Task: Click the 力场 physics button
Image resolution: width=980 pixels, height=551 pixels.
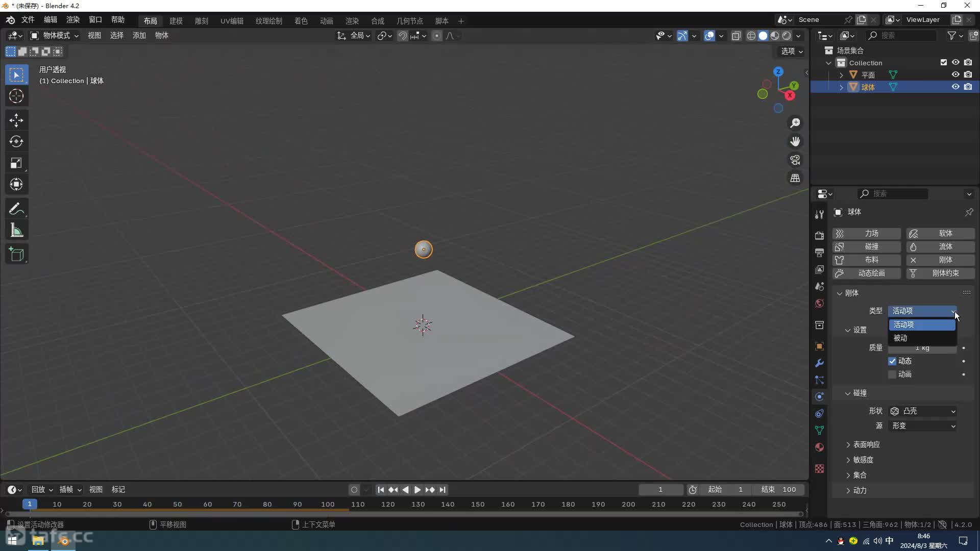Action: (866, 234)
